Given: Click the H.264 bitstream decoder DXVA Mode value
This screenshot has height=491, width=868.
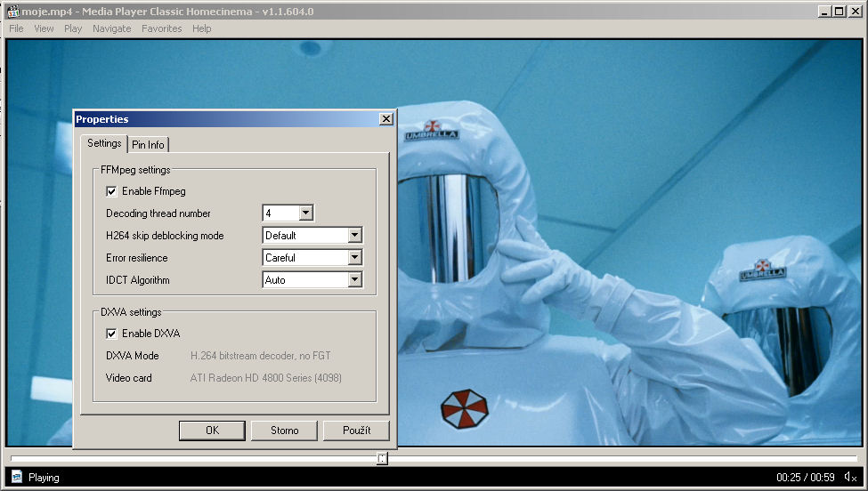Looking at the screenshot, I should coord(260,356).
